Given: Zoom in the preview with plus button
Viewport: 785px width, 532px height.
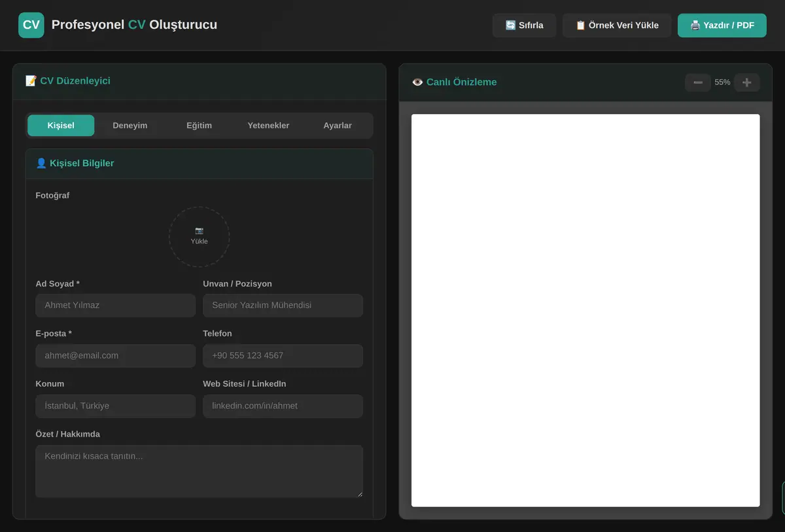Looking at the screenshot, I should [x=746, y=82].
